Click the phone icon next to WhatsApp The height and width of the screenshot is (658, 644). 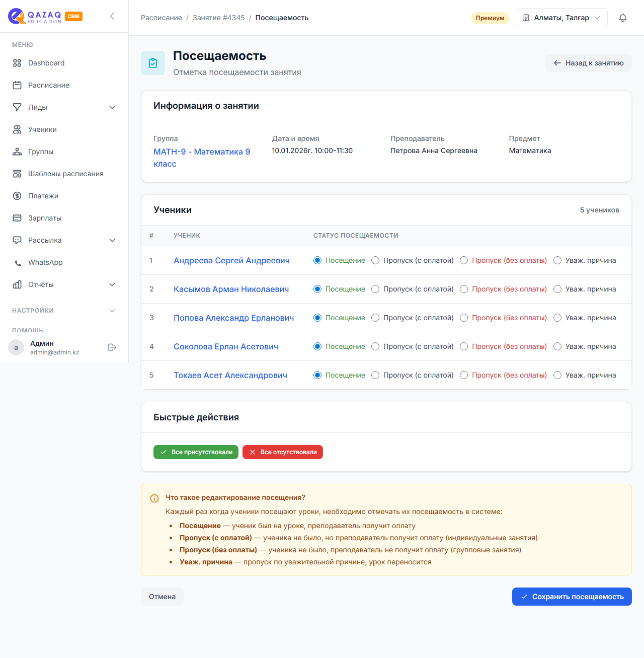[x=18, y=263]
